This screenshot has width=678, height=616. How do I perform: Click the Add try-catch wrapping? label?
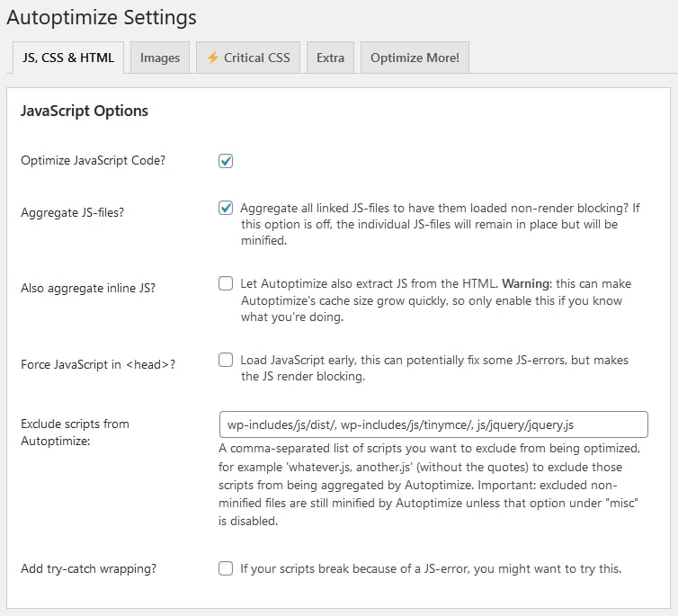pyautogui.click(x=89, y=568)
